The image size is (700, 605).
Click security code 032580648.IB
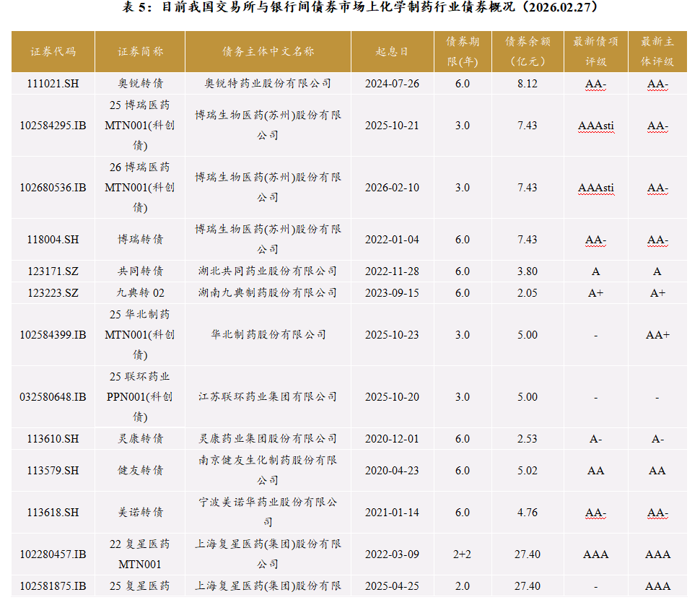[53, 397]
